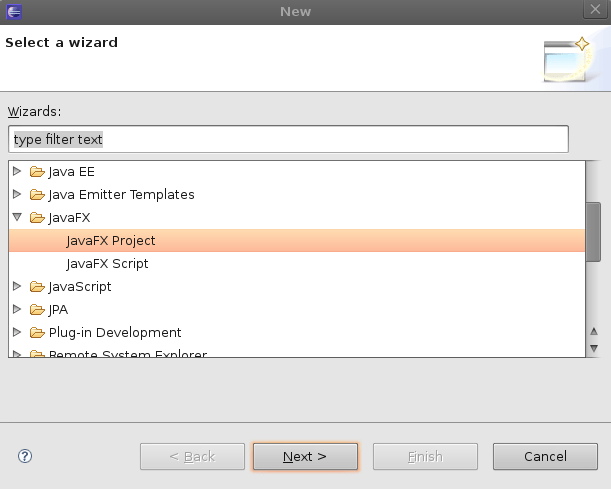This screenshot has height=489, width=611.
Task: Click the Eclipse icon in title bar
Action: [14, 12]
